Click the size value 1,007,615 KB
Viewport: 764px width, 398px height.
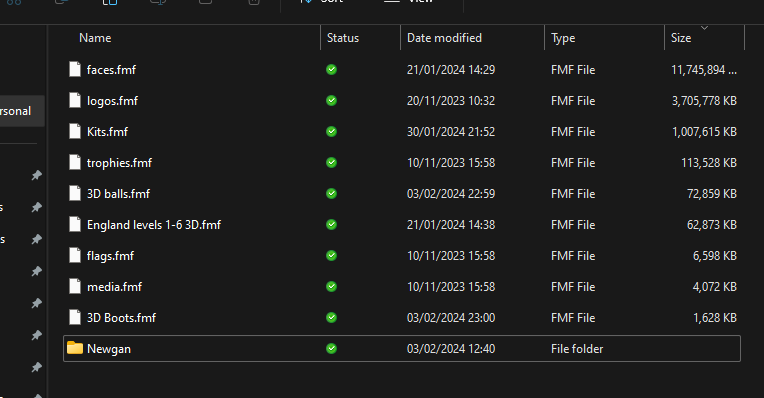tap(704, 132)
